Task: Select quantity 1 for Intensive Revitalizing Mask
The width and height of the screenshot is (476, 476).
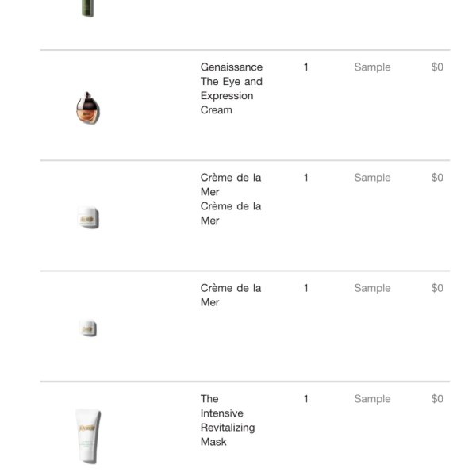Action: (x=306, y=399)
